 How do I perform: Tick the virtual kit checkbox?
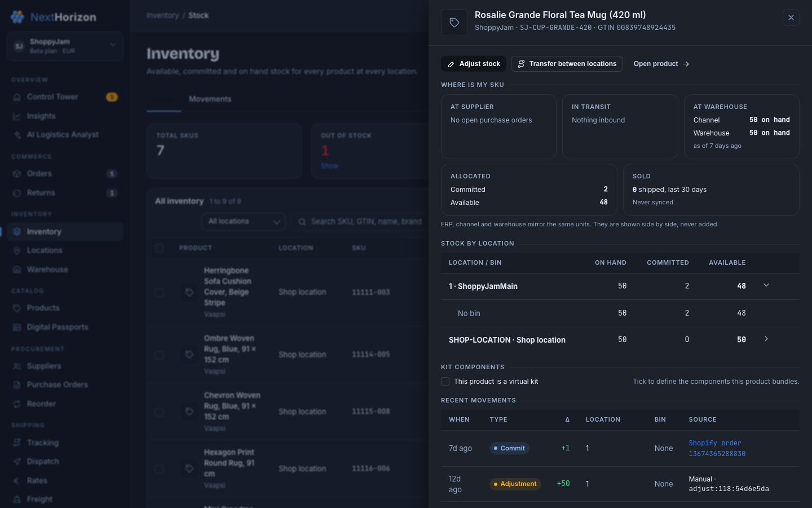[445, 382]
